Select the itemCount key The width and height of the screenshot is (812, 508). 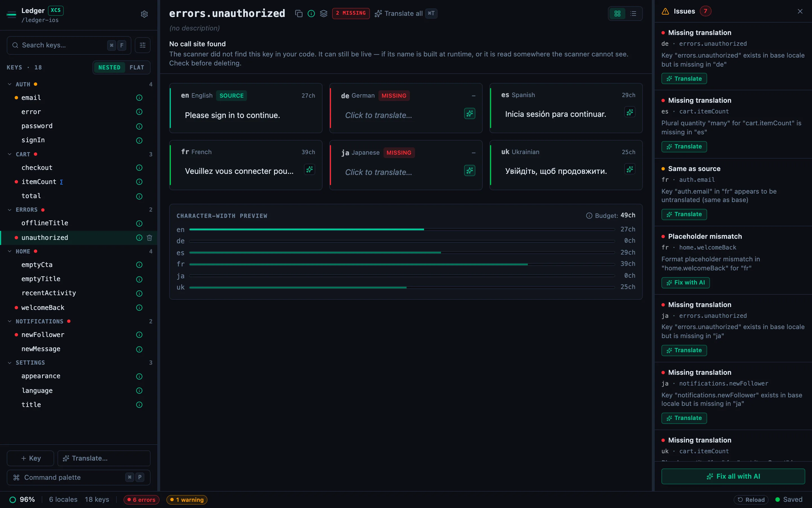(x=78, y=182)
